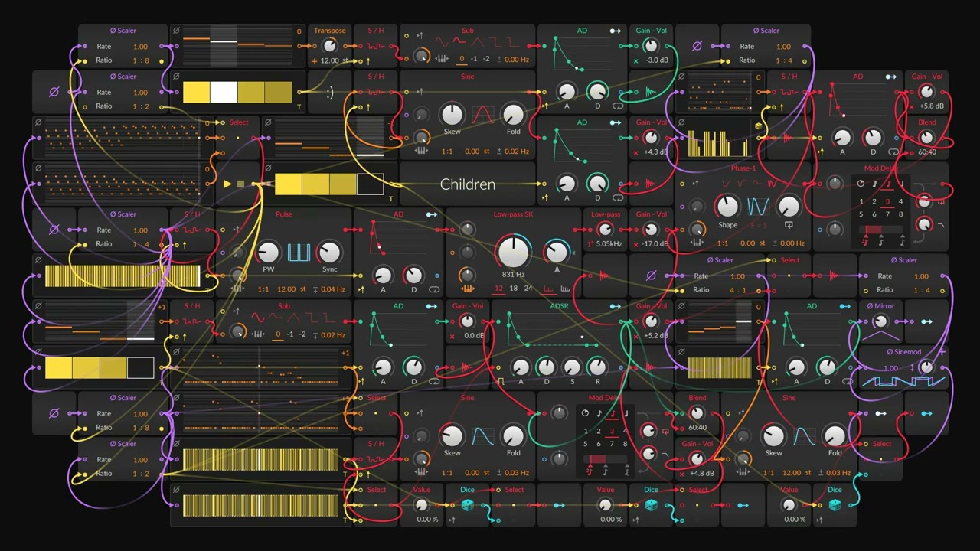Screen dimensions: 980x551
Task: Click the Transpose module title
Action: (x=330, y=31)
